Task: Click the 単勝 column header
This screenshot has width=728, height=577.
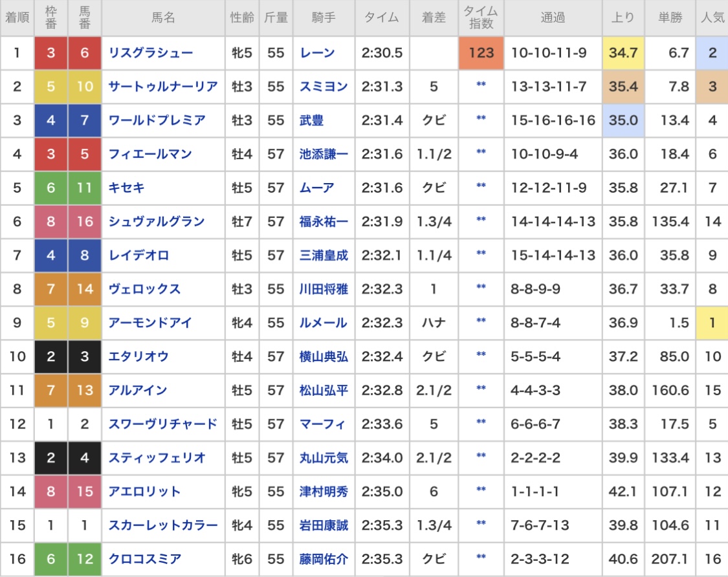Action: click(x=670, y=18)
